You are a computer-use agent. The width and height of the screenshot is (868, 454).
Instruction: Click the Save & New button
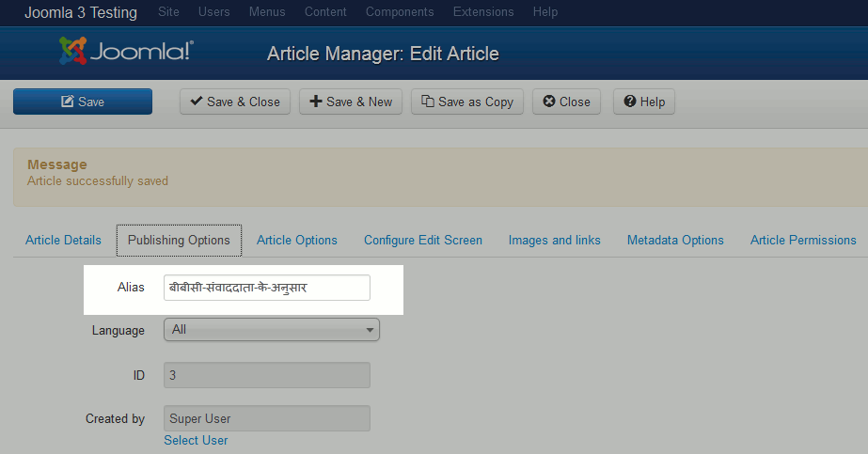click(x=351, y=102)
